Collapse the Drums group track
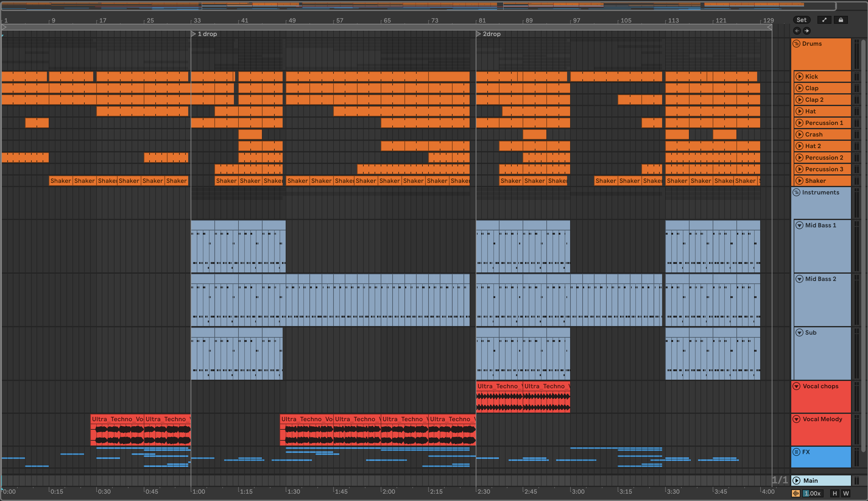This screenshot has width=868, height=501. tap(796, 44)
